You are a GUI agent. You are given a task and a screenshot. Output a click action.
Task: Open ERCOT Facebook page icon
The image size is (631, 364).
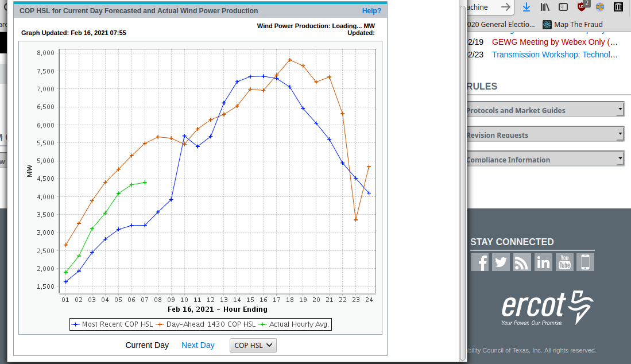[479, 262]
